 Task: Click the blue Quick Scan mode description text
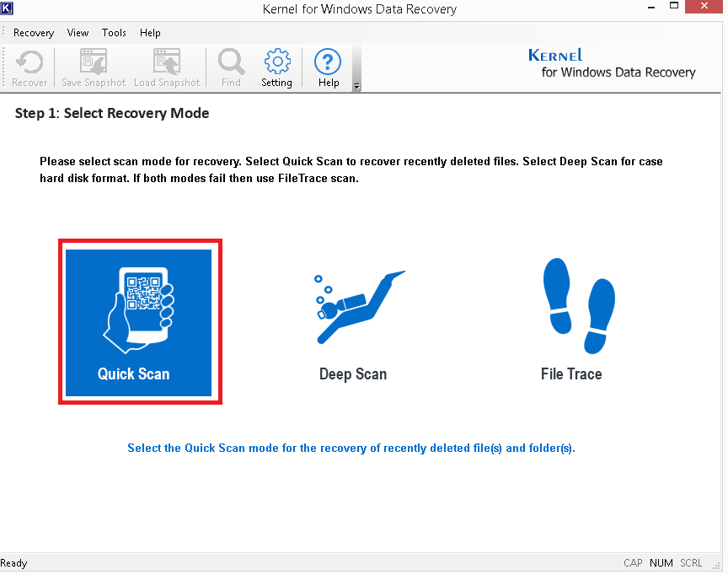pyautogui.click(x=351, y=449)
